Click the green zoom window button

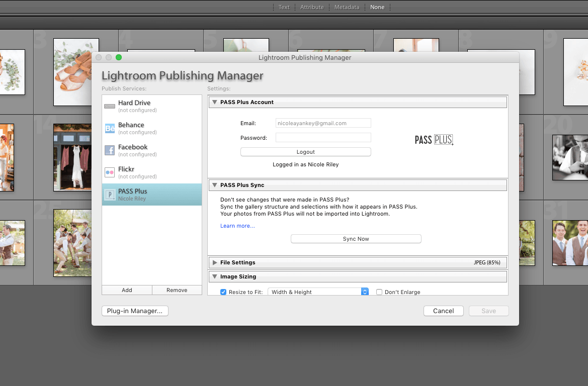click(x=119, y=57)
